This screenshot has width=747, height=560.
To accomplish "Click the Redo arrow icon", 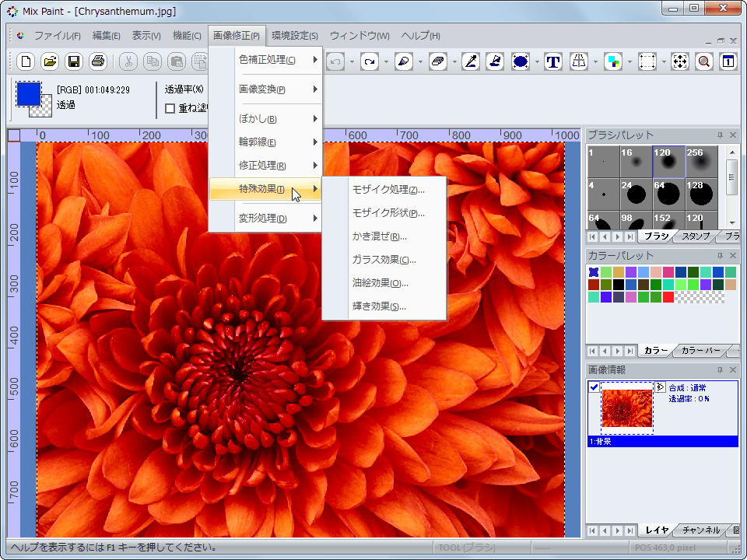I will click(x=370, y=61).
